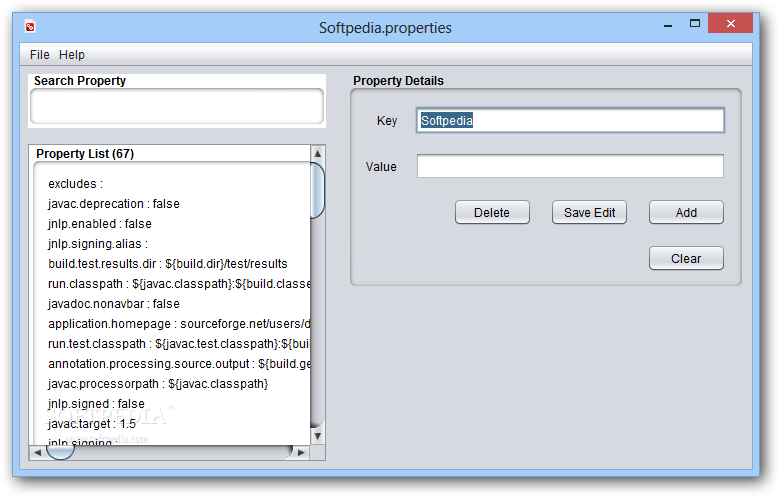Select 'build.test.results.dir' property row
780x497 pixels.
pos(168,264)
